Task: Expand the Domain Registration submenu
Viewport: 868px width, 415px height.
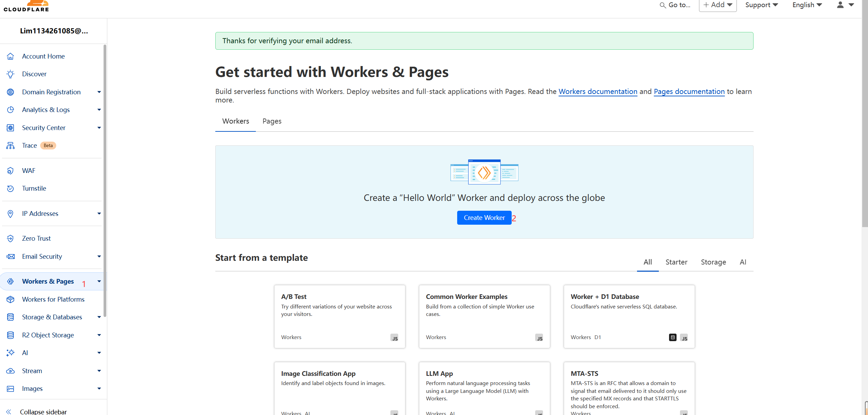Action: 99,92
